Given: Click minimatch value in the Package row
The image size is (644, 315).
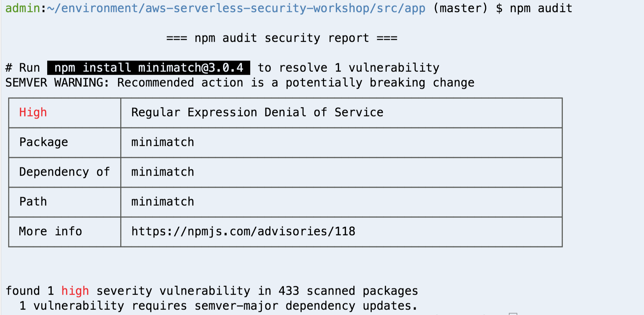Looking at the screenshot, I should pos(163,142).
